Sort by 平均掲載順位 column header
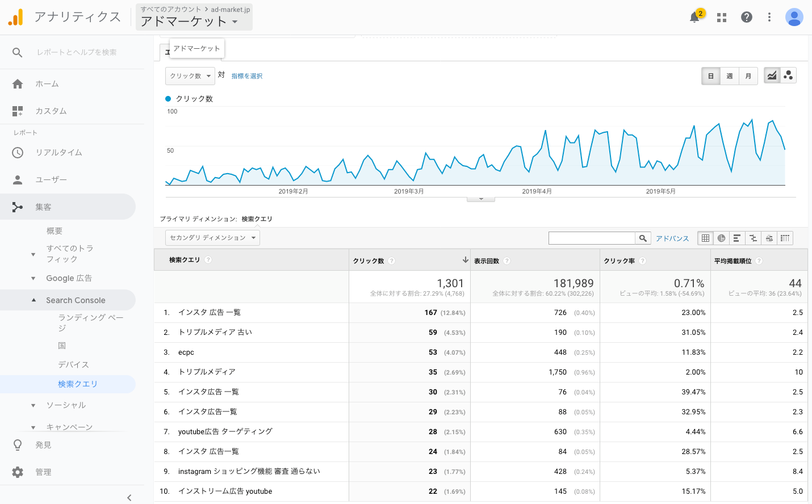Viewport: 812px width, 504px height. pos(733,261)
